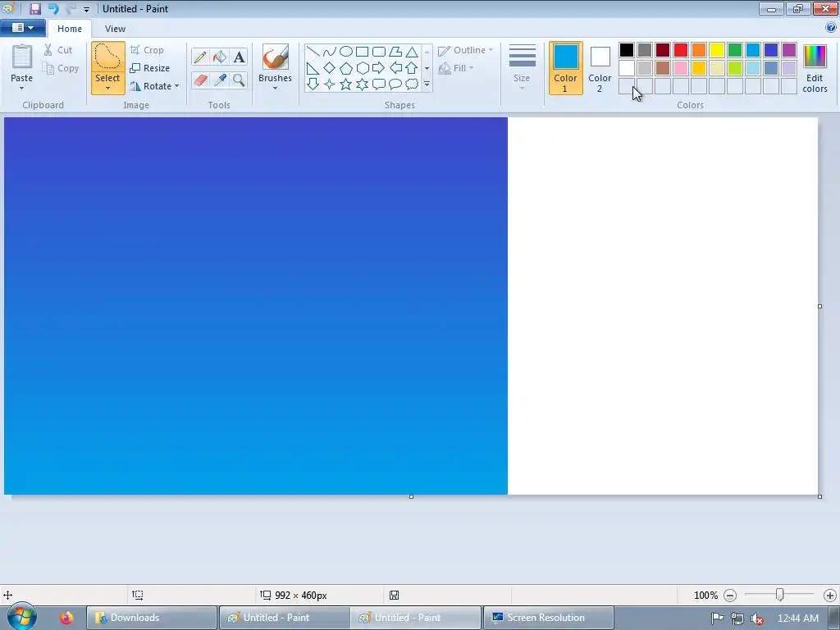Select the Eraser tool

pyautogui.click(x=200, y=80)
